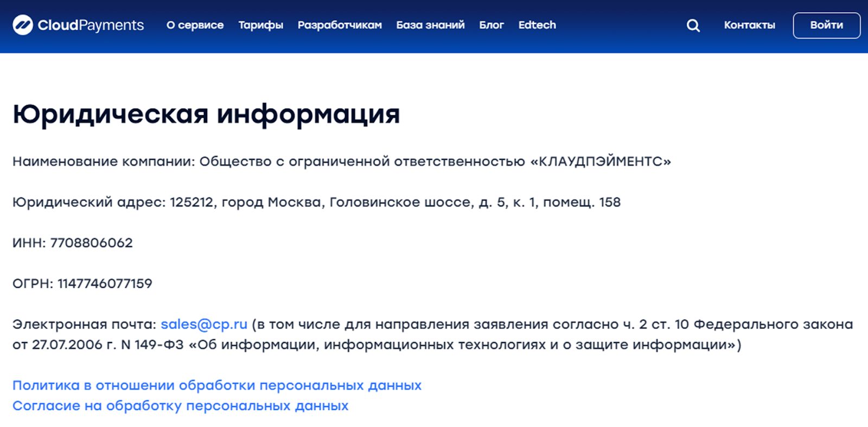The height and width of the screenshot is (427, 868).
Task: Click the «Войти» login button
Action: click(826, 25)
